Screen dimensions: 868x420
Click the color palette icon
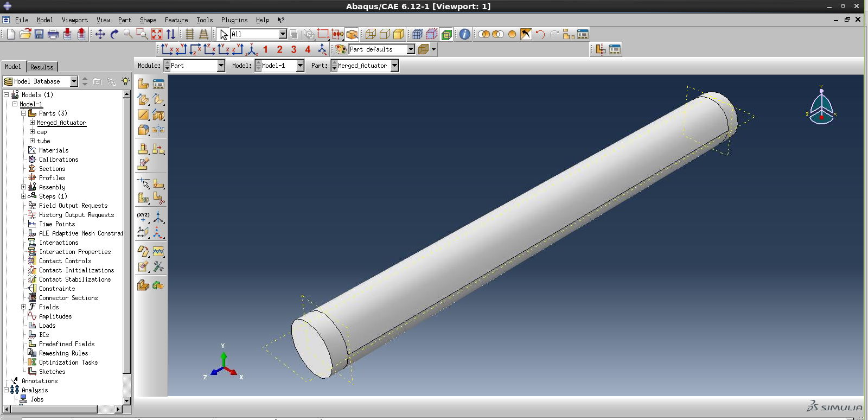coord(341,49)
